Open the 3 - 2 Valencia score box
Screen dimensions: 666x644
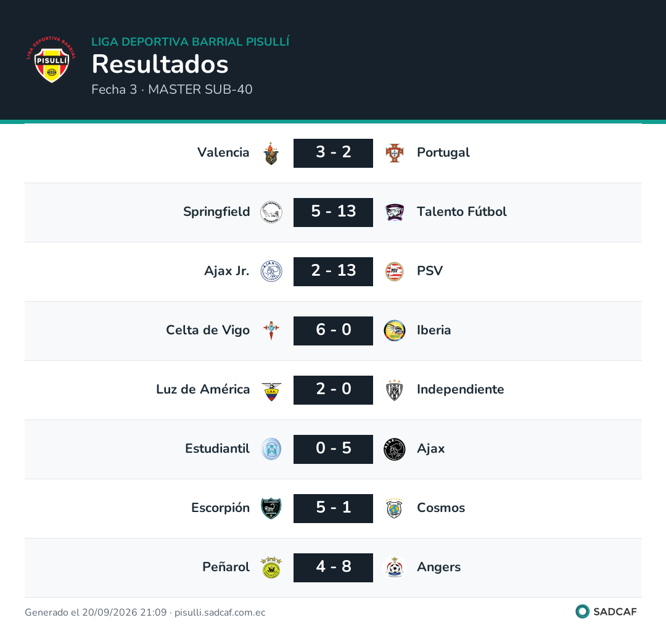(334, 153)
